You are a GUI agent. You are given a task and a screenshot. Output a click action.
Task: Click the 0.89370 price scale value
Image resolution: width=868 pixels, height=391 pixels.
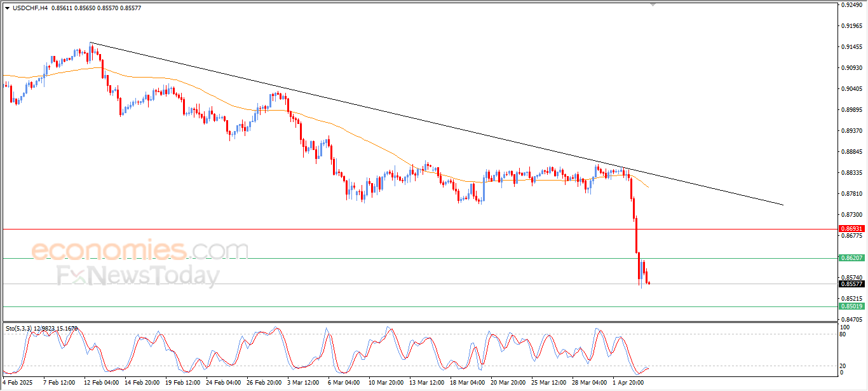[851, 131]
